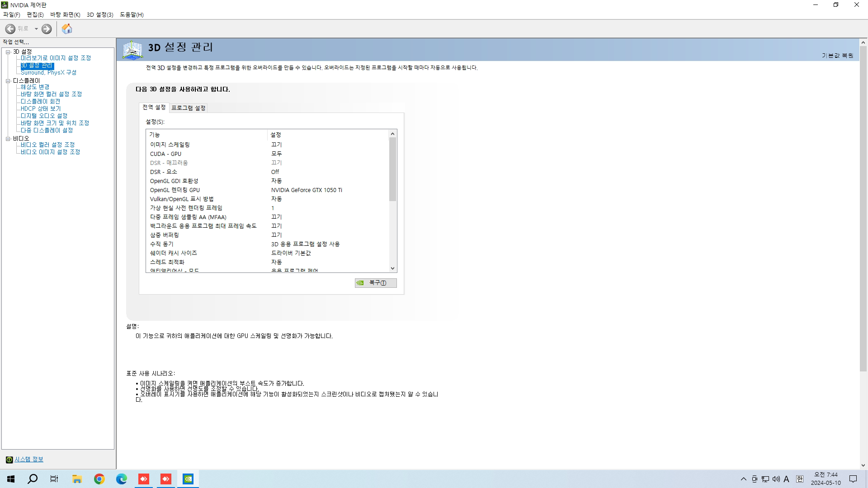The image size is (868, 488).
Task: Collapse the 3D 설정 tree node
Action: (8, 52)
